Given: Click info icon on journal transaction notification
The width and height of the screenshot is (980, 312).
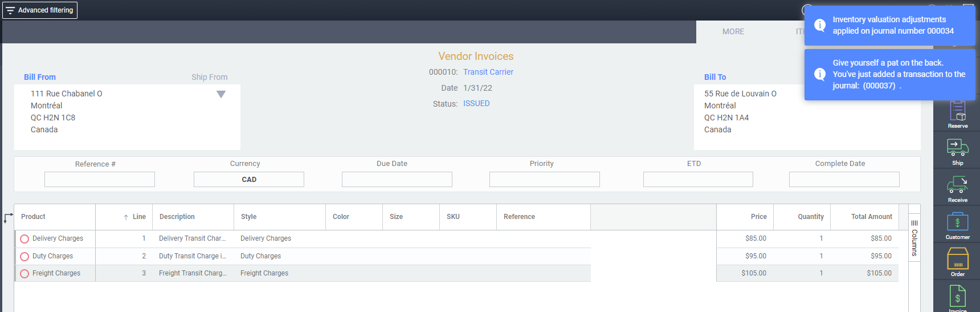Looking at the screenshot, I should pos(820,74).
